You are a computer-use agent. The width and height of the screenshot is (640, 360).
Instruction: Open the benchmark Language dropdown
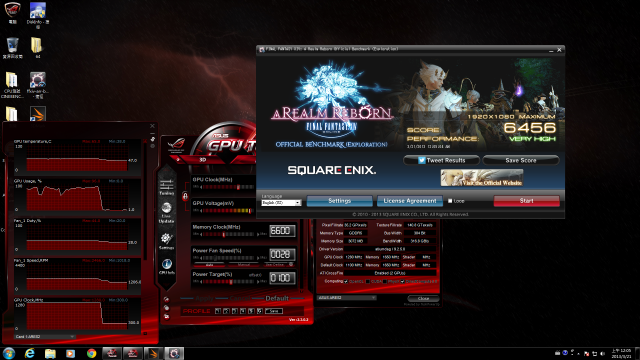[281, 202]
